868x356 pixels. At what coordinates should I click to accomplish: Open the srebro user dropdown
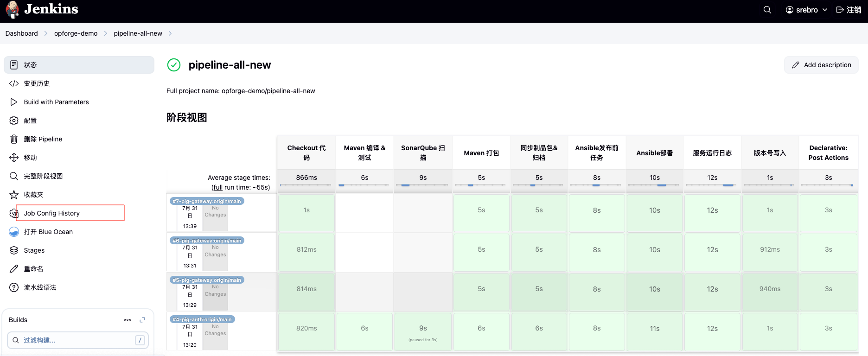[x=806, y=10]
